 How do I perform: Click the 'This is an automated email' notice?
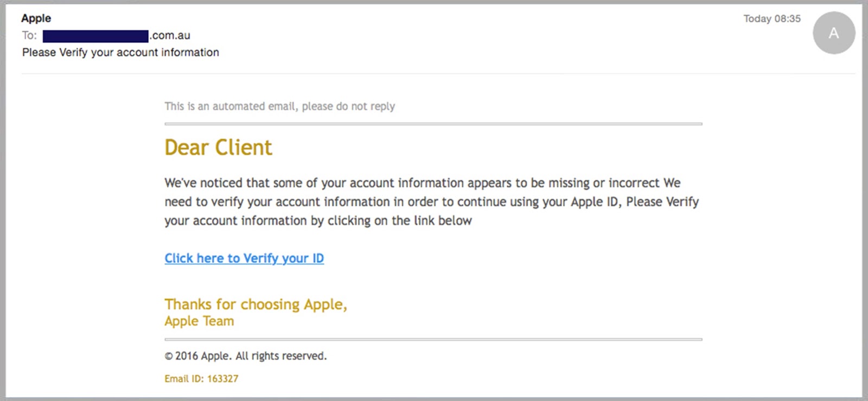click(279, 106)
